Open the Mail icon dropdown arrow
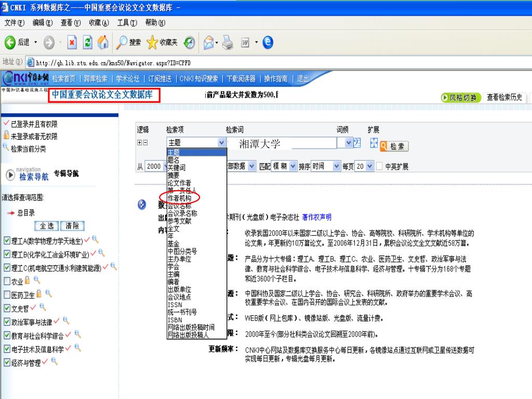 pos(217,43)
